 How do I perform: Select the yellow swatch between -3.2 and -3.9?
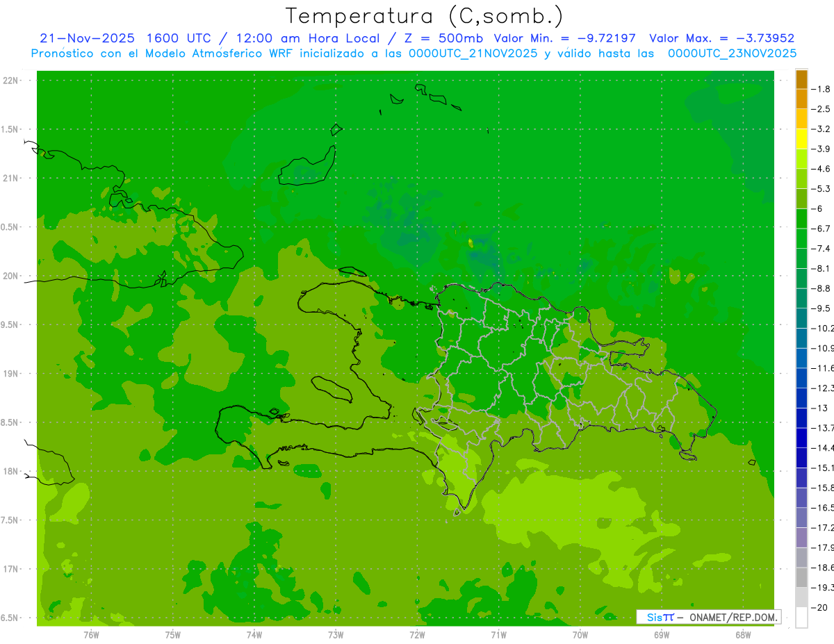(801, 139)
